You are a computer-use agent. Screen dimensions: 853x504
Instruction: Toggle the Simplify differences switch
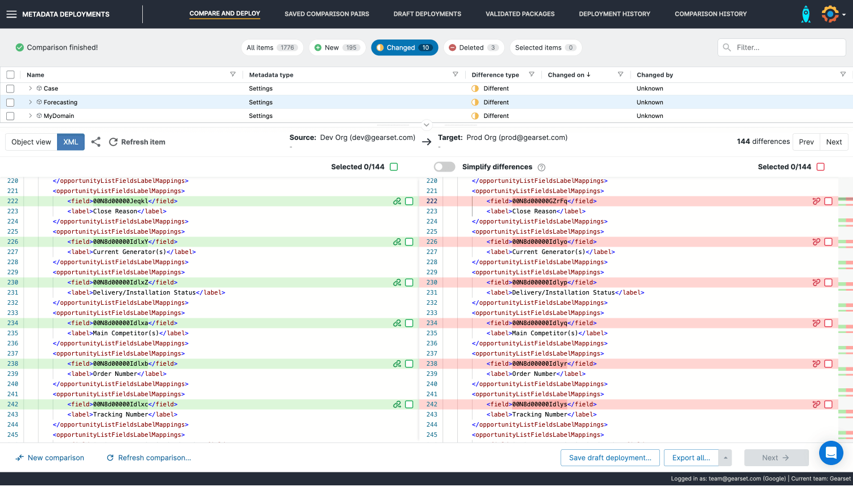coord(444,167)
